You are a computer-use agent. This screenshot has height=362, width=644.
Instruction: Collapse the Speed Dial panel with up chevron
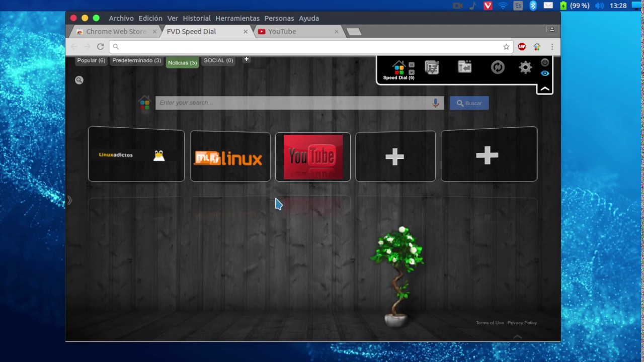click(545, 89)
